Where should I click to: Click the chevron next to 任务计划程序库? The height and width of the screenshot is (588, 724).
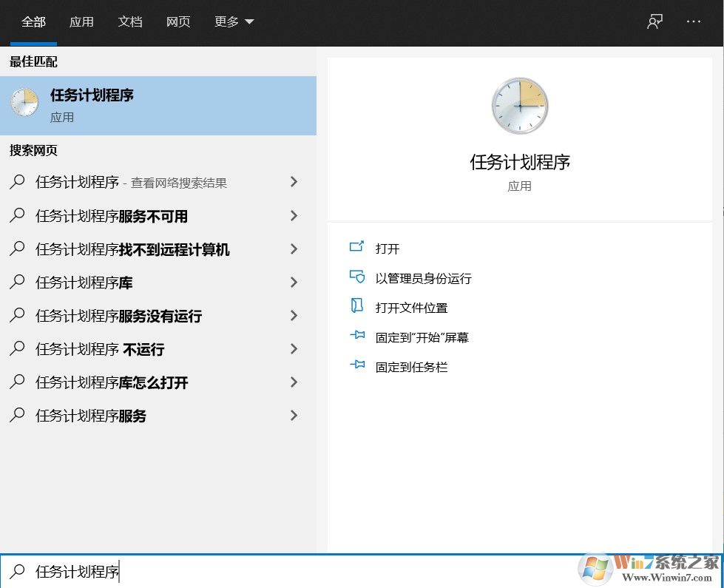[x=294, y=282]
